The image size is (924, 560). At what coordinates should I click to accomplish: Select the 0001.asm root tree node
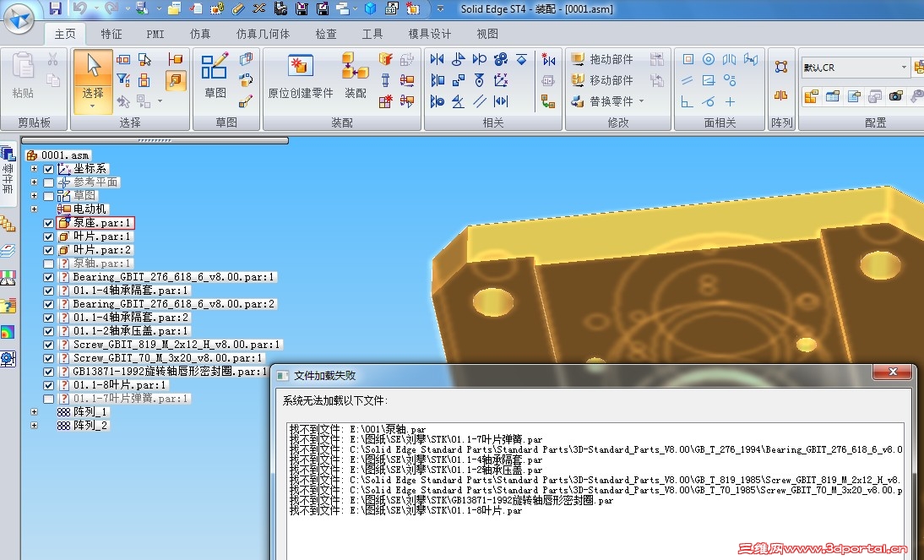(57, 155)
